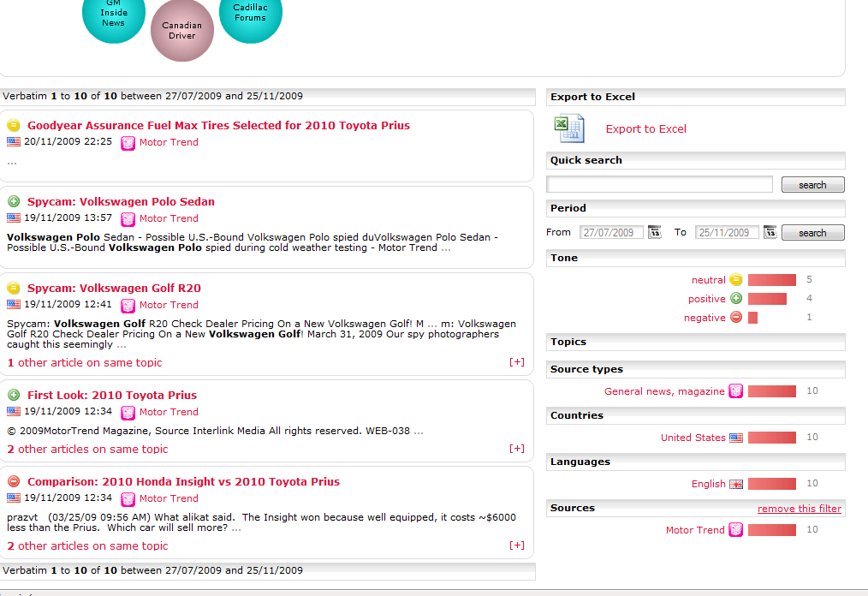Viewport: 868px width, 596px height.
Task: Click the Export to Excel text link
Action: tap(646, 129)
